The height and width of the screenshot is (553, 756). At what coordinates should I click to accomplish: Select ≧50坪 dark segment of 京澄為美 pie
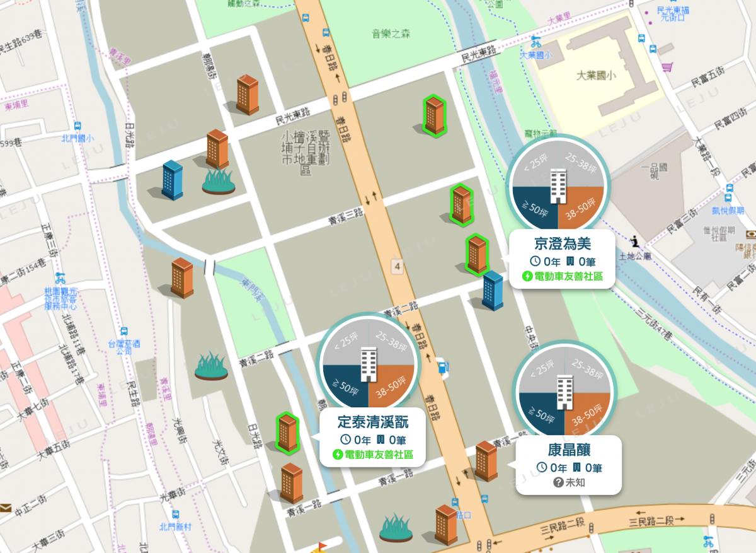pos(535,209)
